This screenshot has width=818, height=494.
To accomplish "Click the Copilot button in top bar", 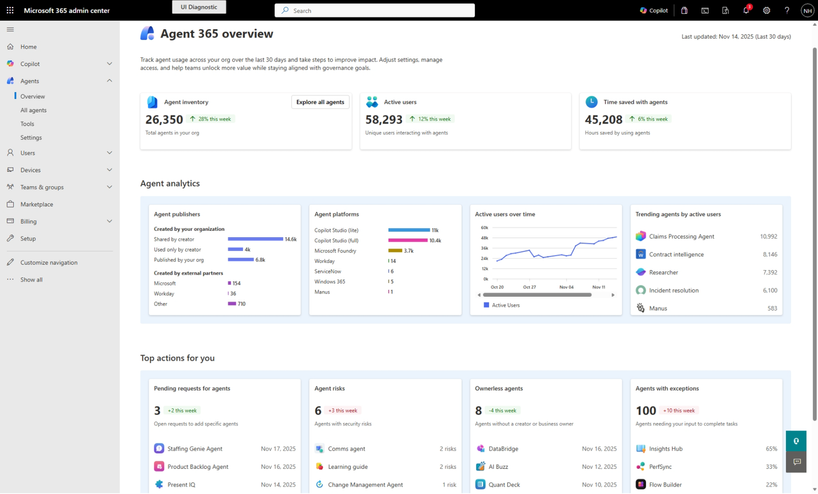I will click(x=654, y=10).
